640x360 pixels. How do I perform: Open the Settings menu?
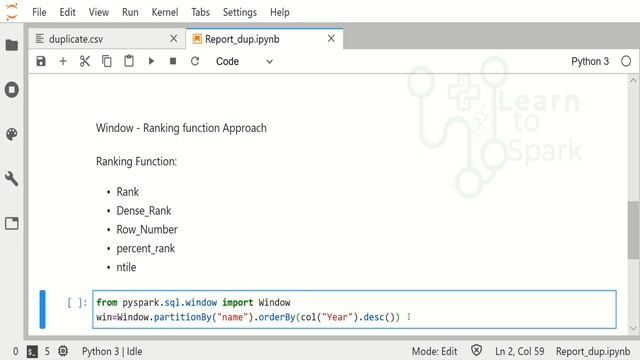pyautogui.click(x=240, y=12)
